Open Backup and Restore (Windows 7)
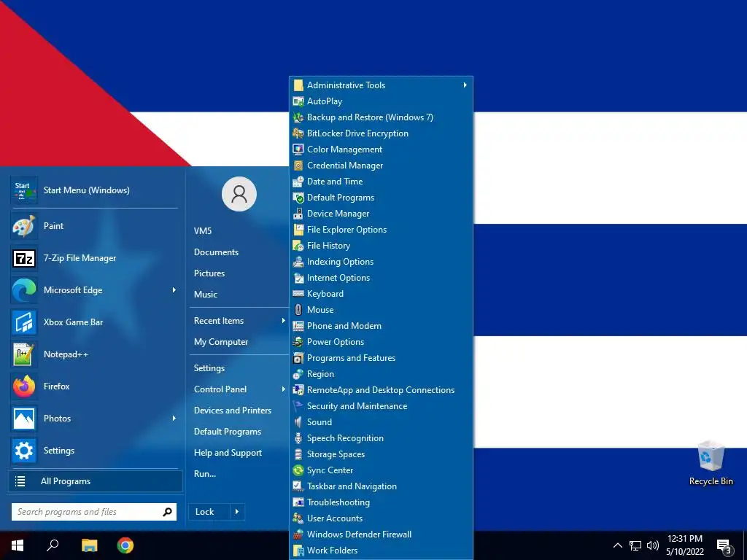Image resolution: width=747 pixels, height=560 pixels. coord(381,117)
